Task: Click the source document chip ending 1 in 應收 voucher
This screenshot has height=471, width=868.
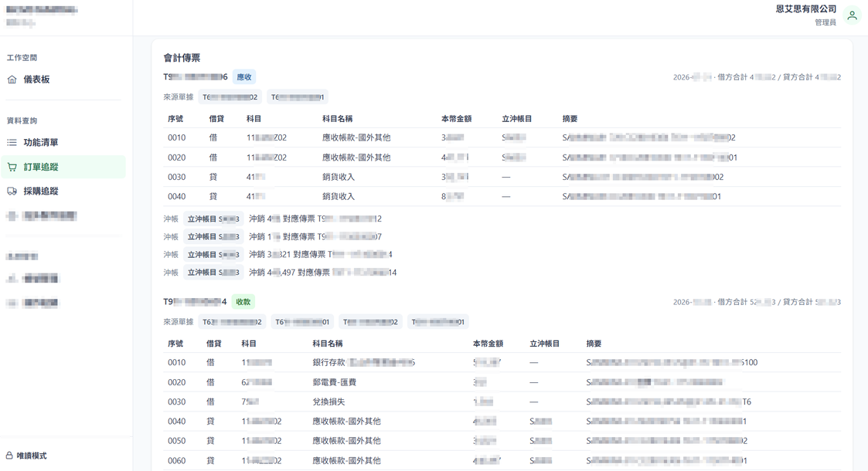Action: coord(298,97)
